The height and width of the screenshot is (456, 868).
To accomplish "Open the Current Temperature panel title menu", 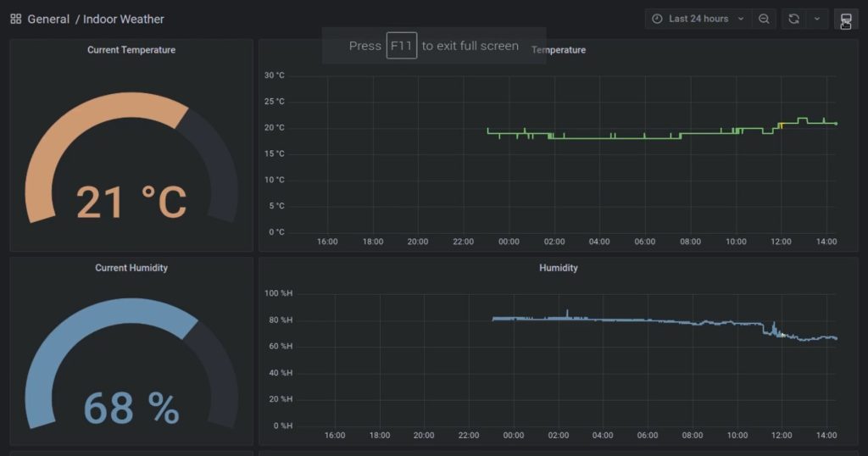I will click(131, 50).
